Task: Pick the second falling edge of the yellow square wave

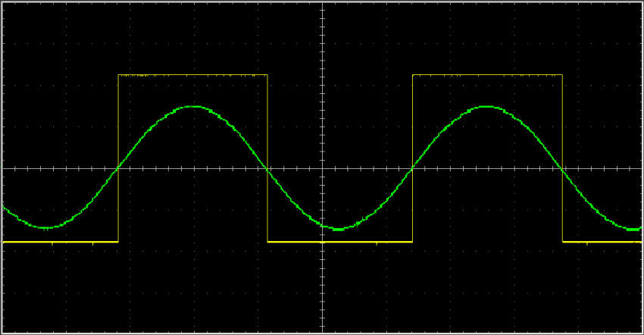Action: point(562,159)
